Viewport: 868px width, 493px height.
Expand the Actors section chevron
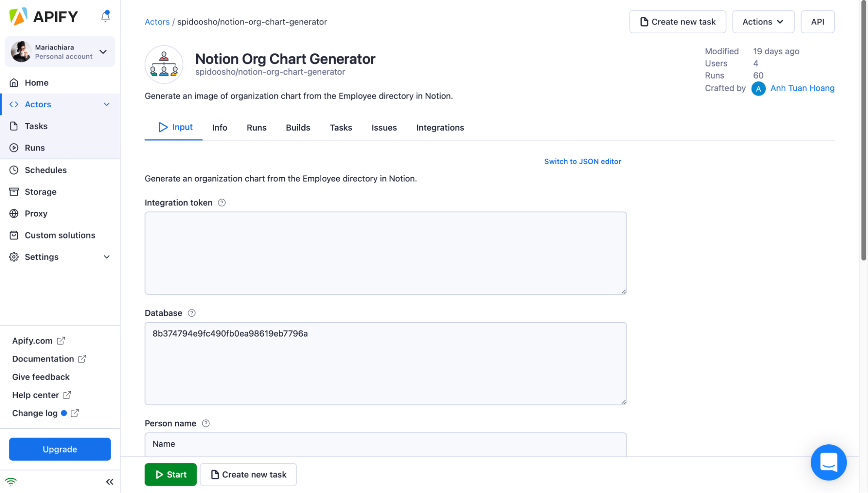pyautogui.click(x=106, y=104)
